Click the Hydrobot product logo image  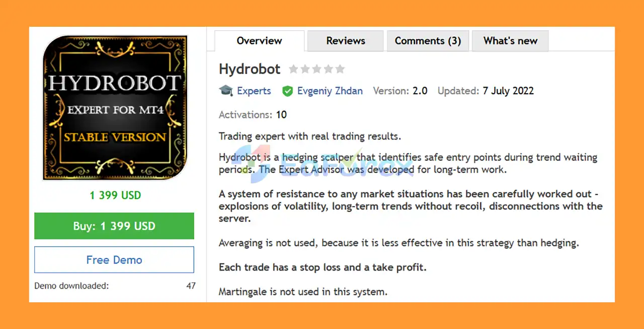point(115,108)
